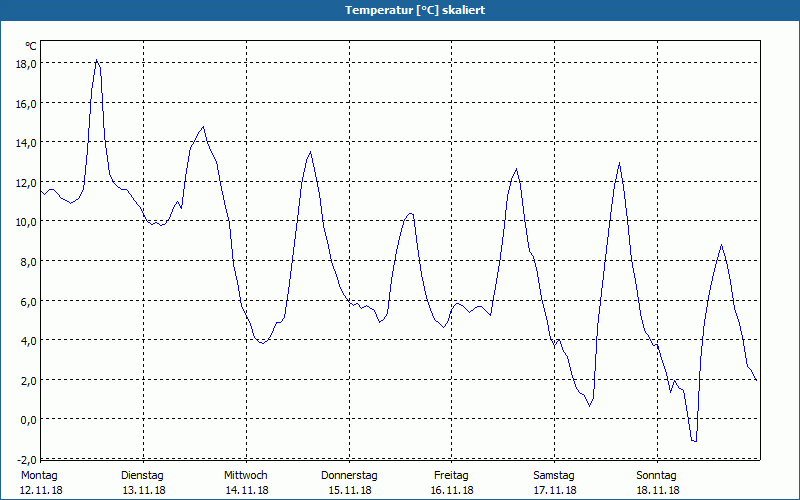Click the Mittwoch label on the time axis
The image size is (800, 500).
[245, 475]
